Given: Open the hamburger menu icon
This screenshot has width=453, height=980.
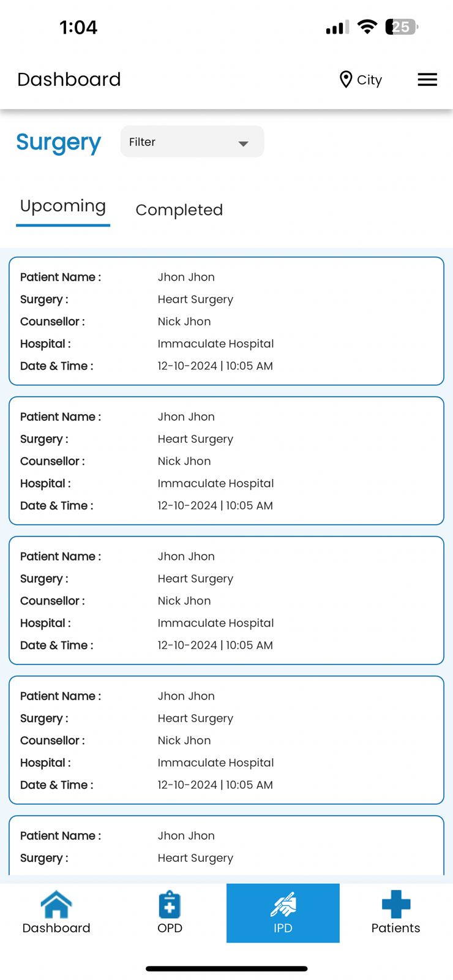Looking at the screenshot, I should [427, 80].
